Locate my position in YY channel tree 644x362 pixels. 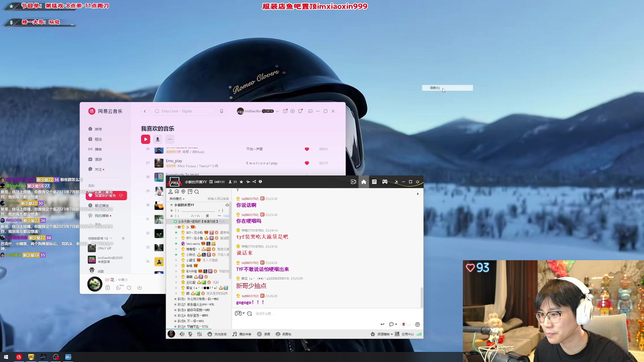[183, 192]
